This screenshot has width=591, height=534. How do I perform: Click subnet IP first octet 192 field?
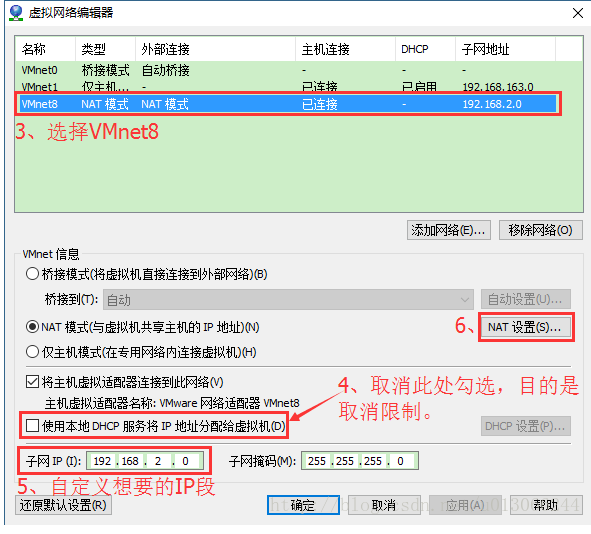click(x=102, y=461)
